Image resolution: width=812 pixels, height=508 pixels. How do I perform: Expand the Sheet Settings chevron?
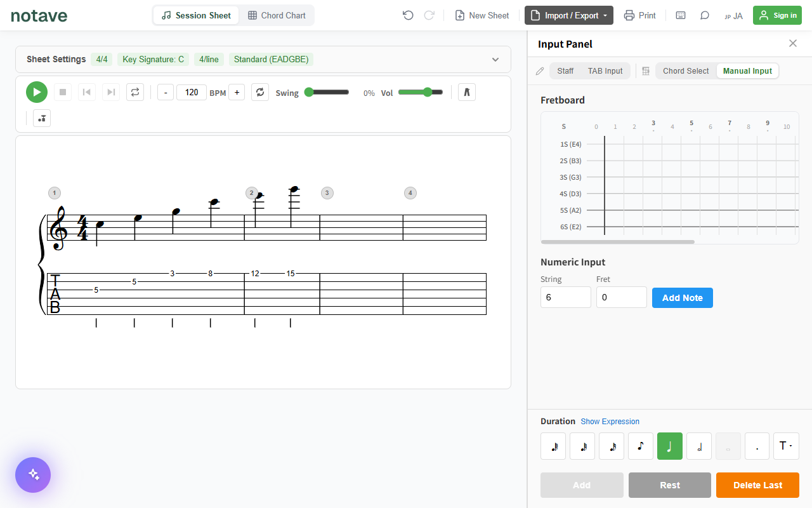495,60
